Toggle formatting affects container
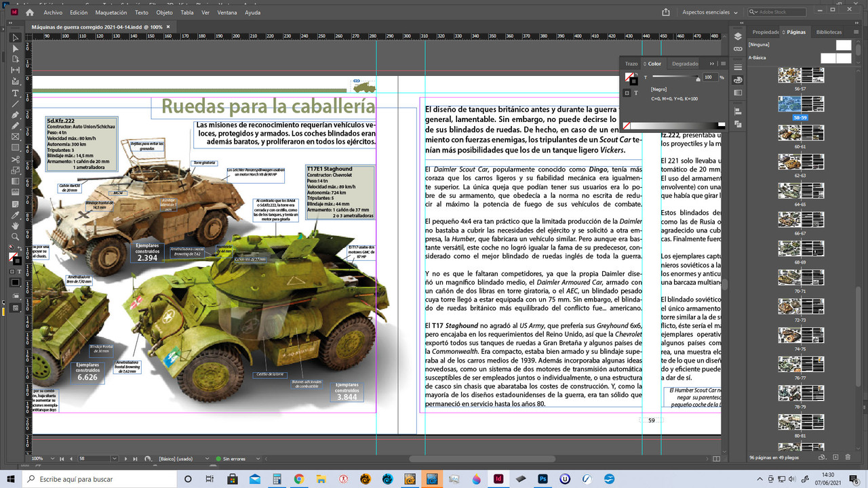This screenshot has width=868, height=488. [627, 92]
